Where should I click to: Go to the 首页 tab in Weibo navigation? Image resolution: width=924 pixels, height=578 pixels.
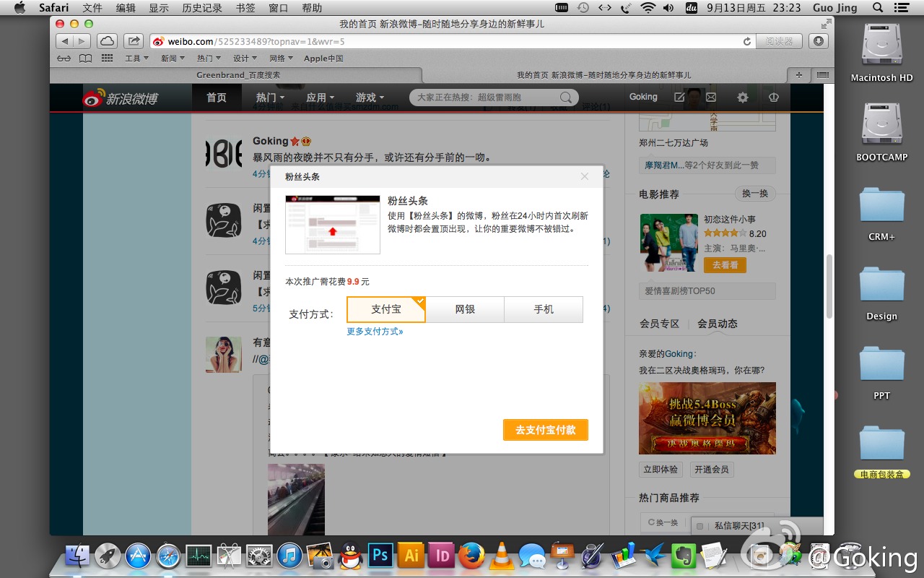(x=217, y=98)
